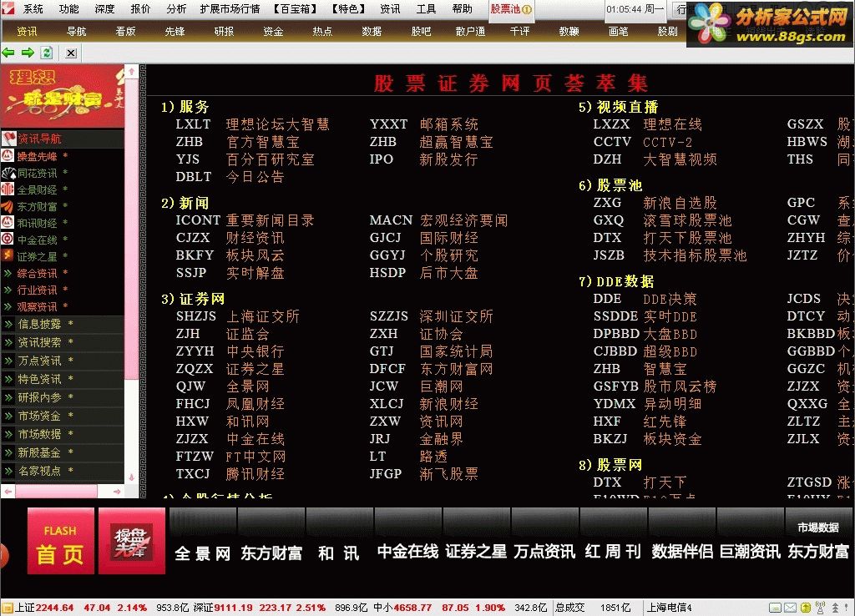The height and width of the screenshot is (616, 855).
Task: Open the 扩展市场行情 menu
Action: [x=230, y=8]
